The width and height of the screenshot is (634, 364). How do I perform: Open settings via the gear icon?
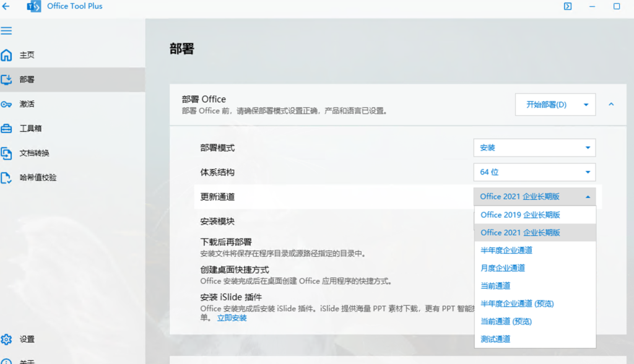click(x=6, y=339)
